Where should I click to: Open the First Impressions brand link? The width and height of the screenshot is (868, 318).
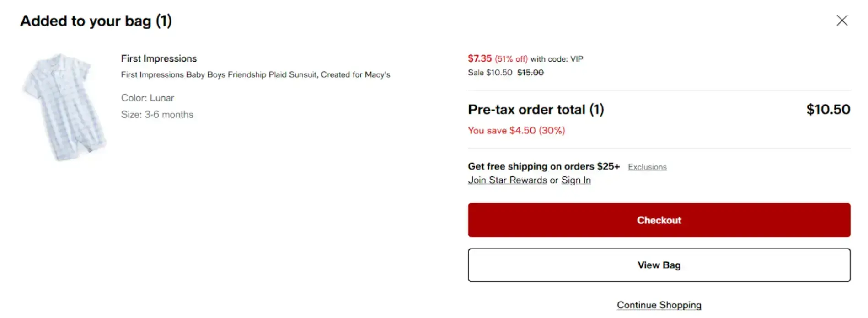click(158, 58)
